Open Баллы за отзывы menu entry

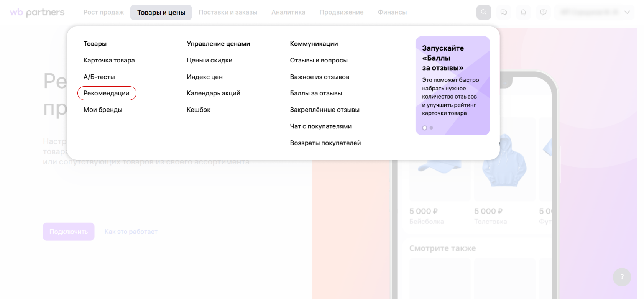[316, 93]
